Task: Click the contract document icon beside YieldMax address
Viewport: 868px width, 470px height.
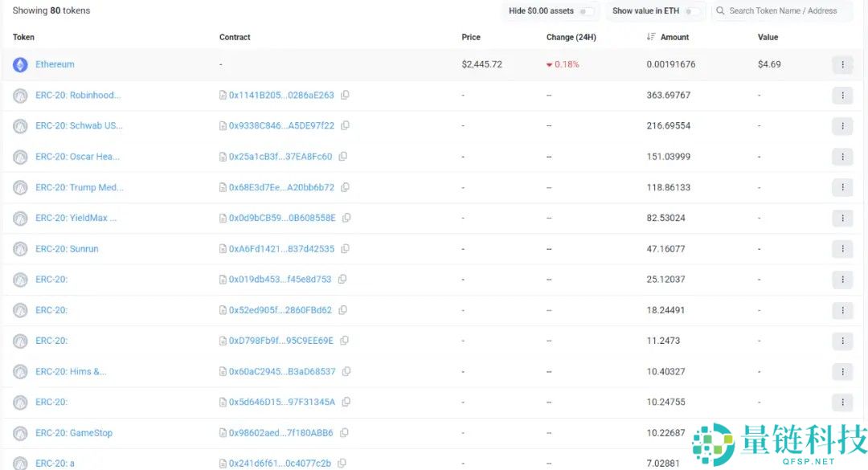Action: (x=221, y=218)
